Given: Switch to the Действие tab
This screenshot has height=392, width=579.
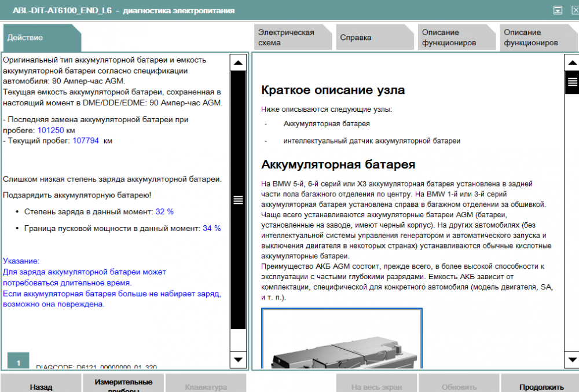Looking at the screenshot, I should pos(41,38).
